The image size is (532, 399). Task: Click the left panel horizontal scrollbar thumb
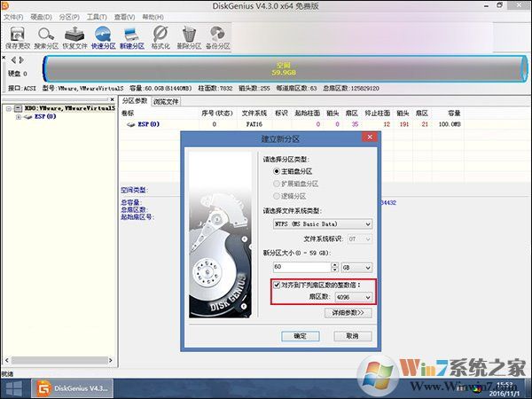(59, 360)
